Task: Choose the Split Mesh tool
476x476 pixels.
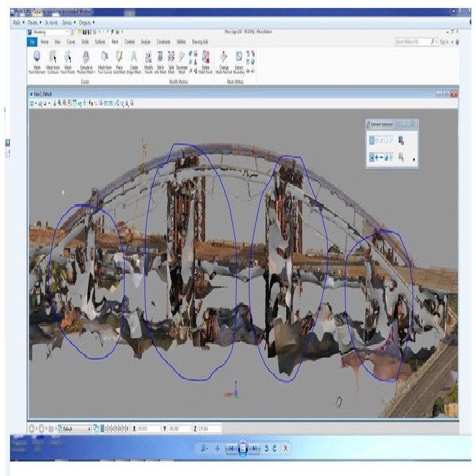Action: (171, 62)
